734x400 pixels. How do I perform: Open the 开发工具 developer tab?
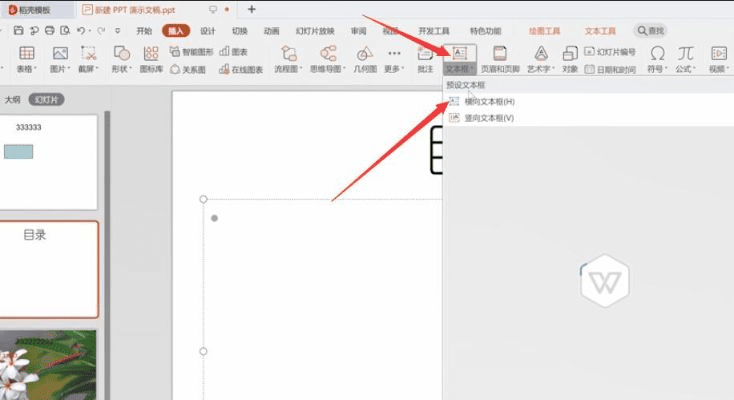click(x=433, y=31)
